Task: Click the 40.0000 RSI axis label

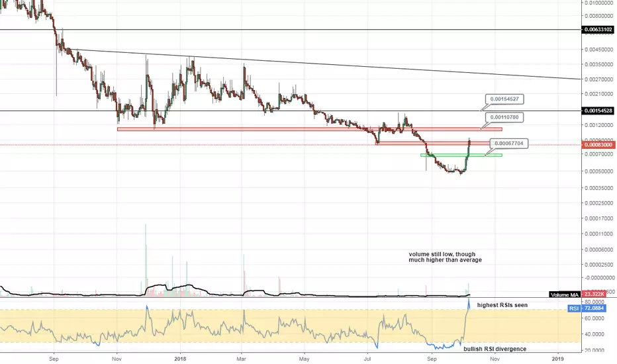Action: (x=594, y=334)
